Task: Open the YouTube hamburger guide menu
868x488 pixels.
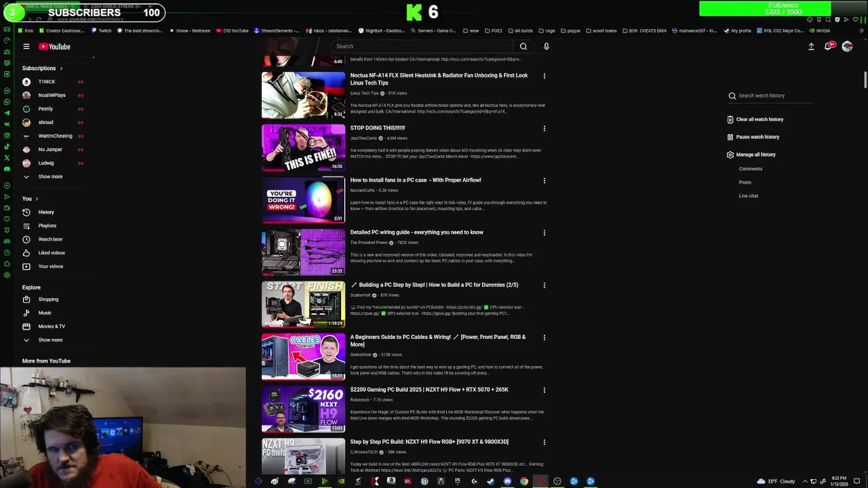Action: 26,47
